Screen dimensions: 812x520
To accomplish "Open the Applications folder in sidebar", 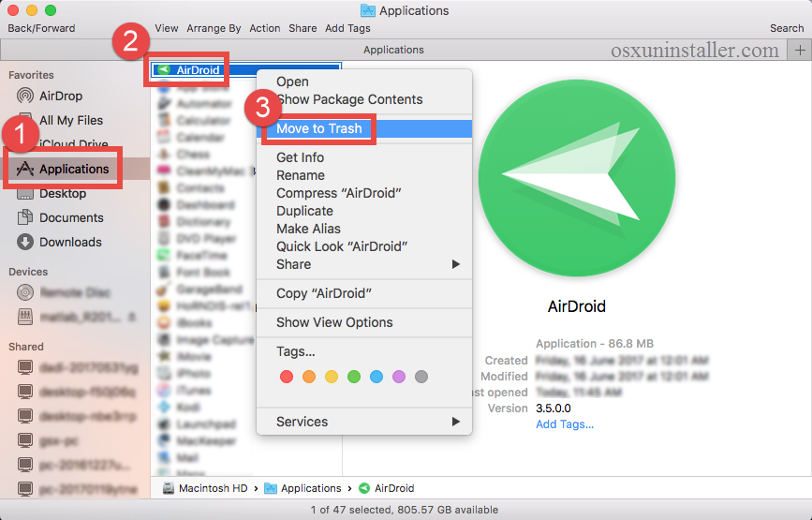I will [74, 169].
